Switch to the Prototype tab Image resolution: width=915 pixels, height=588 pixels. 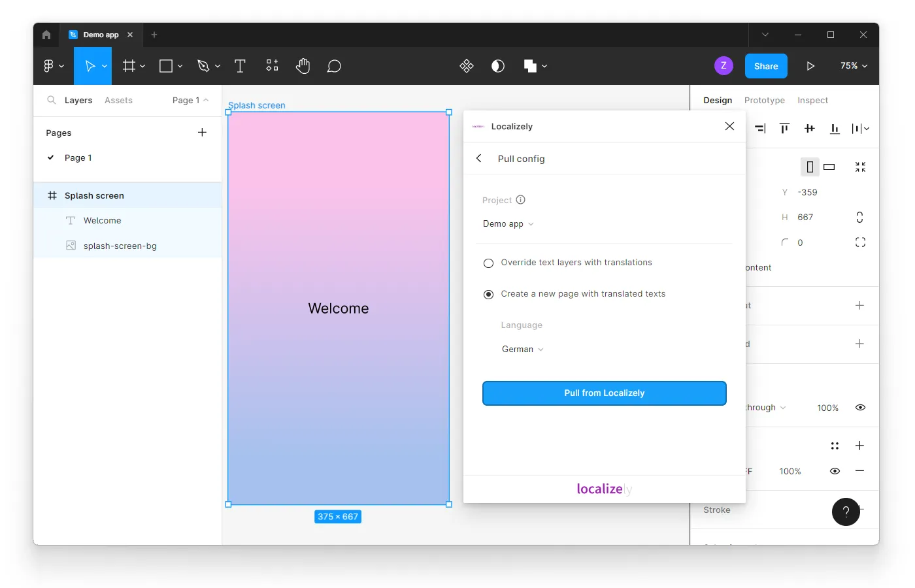(x=765, y=100)
